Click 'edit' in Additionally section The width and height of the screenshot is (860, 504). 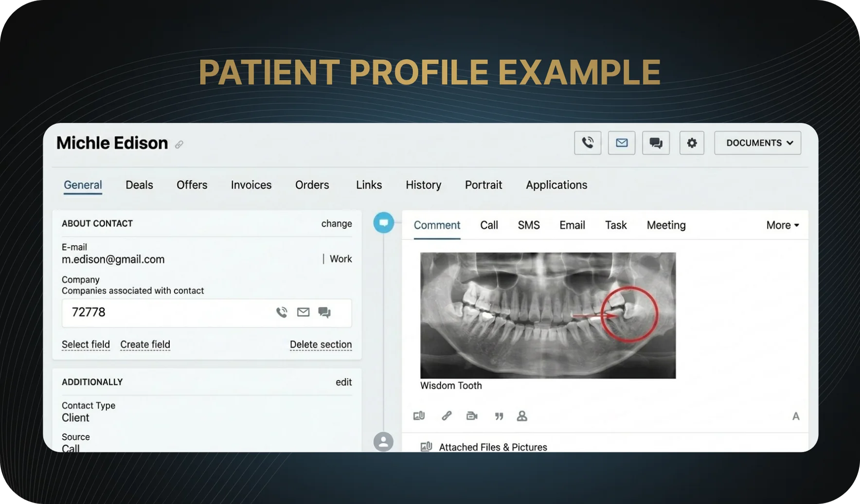click(343, 382)
